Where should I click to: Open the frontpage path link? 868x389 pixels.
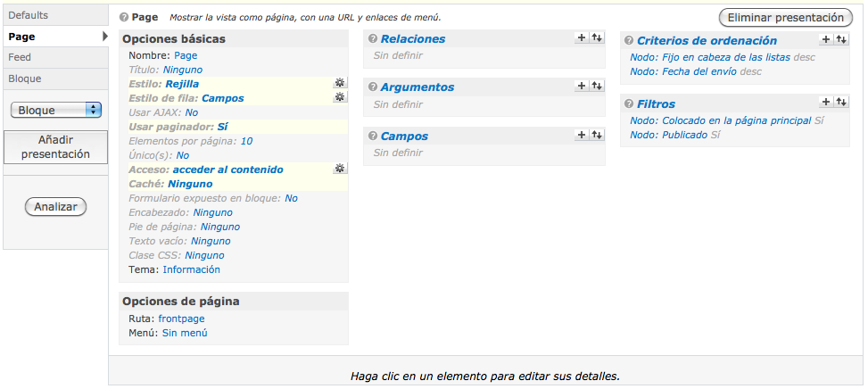182,319
